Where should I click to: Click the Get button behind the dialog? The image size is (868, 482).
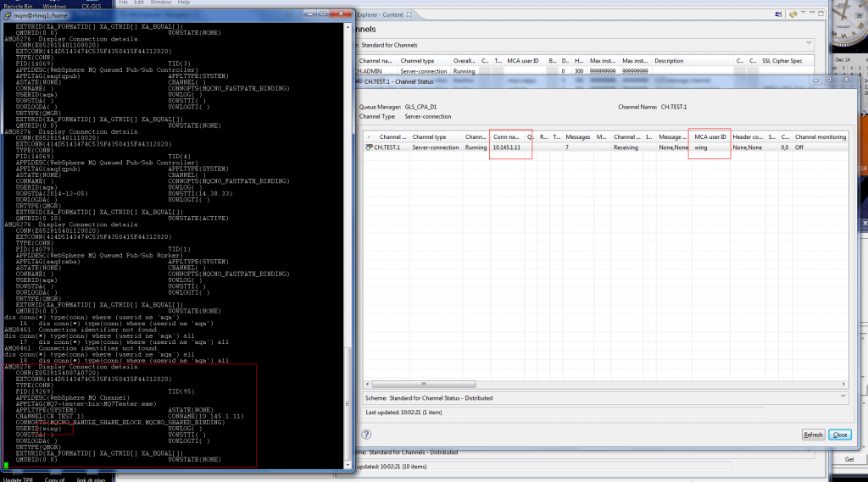[x=849, y=459]
